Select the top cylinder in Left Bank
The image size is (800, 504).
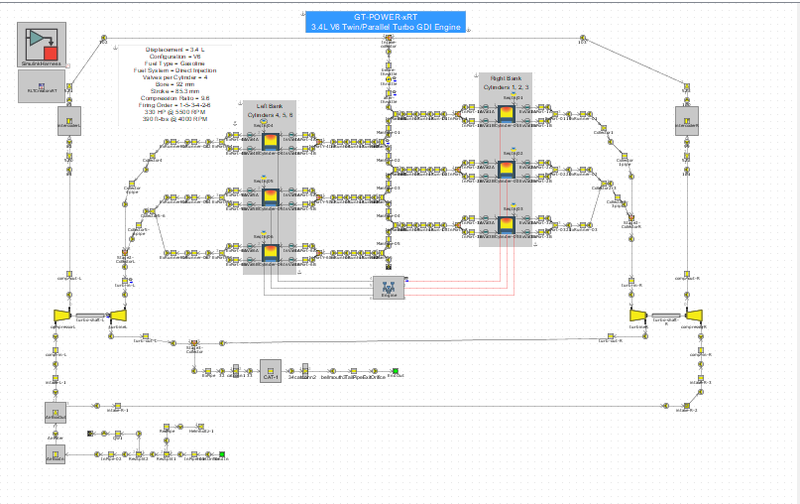tap(271, 141)
